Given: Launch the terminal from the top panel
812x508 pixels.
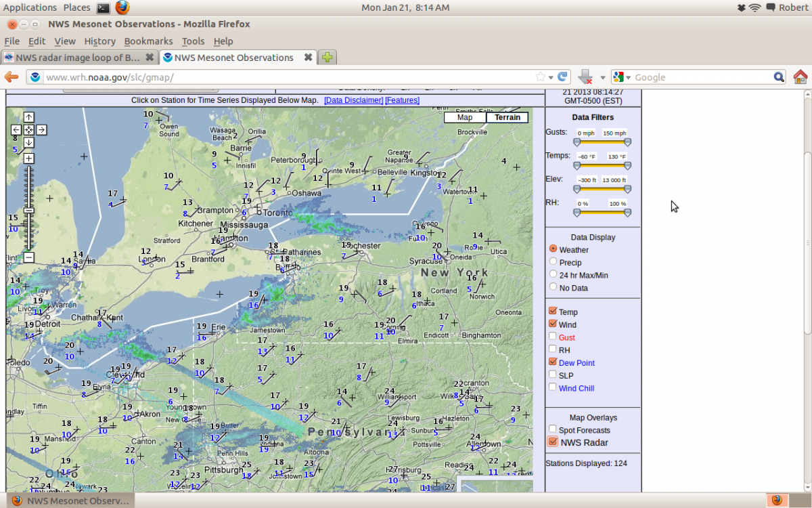Looking at the screenshot, I should tap(103, 8).
